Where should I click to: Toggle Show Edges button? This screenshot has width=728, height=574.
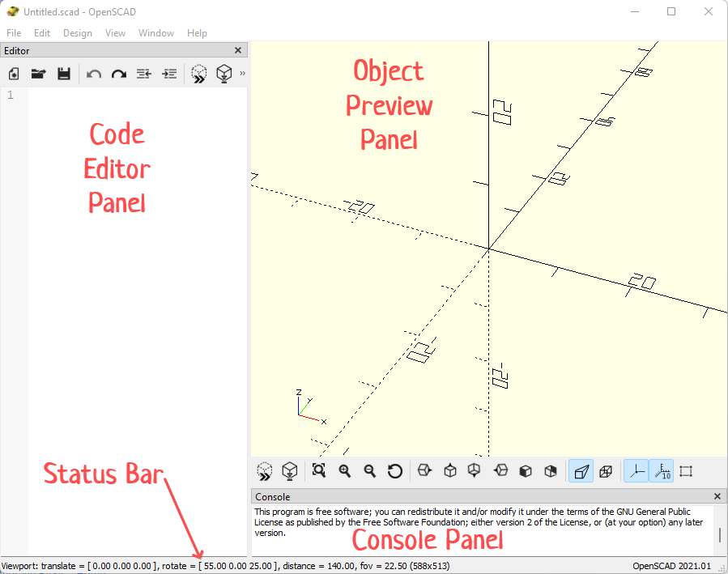click(686, 471)
